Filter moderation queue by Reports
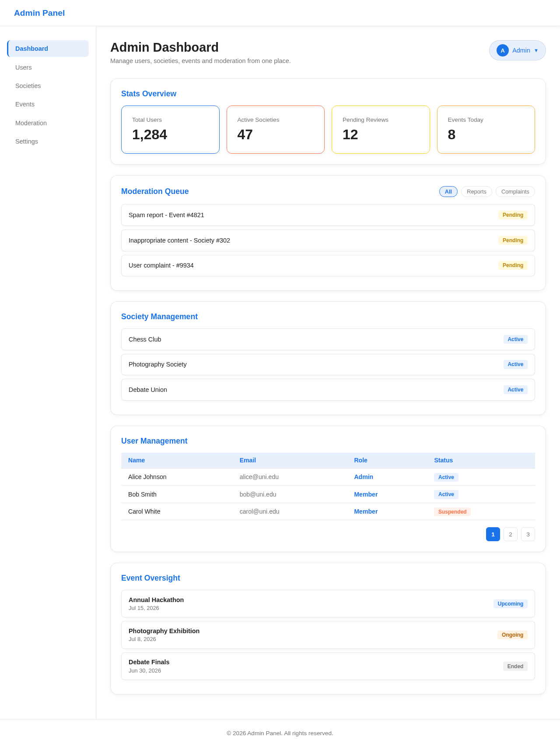560x747 pixels. pyautogui.click(x=476, y=192)
